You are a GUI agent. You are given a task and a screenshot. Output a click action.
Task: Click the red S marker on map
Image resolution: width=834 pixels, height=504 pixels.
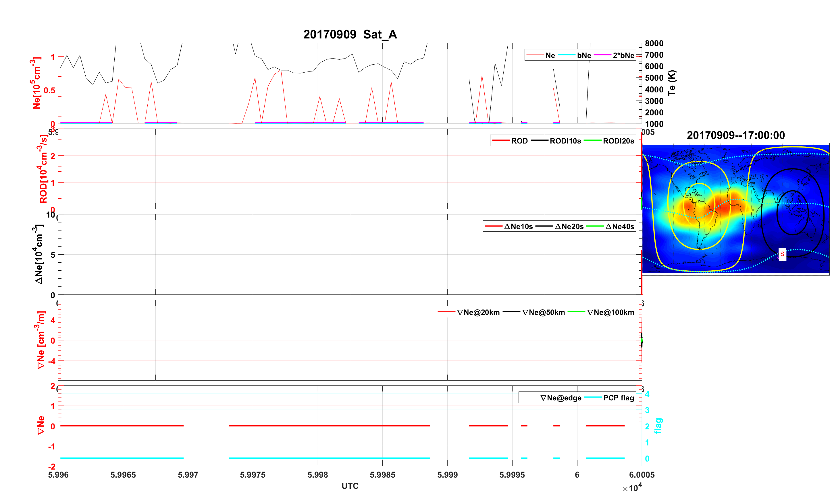782,254
